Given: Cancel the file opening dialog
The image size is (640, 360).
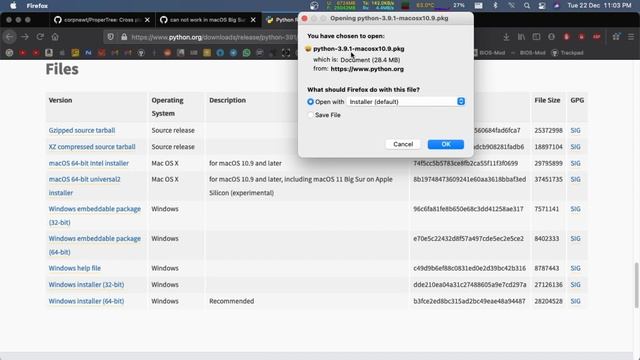Looking at the screenshot, I should click(x=403, y=144).
